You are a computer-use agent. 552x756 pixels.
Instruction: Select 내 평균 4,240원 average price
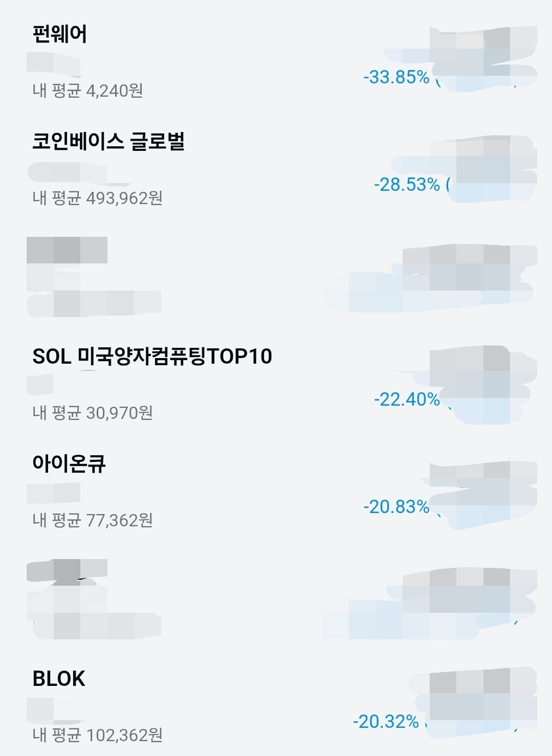coord(87,91)
